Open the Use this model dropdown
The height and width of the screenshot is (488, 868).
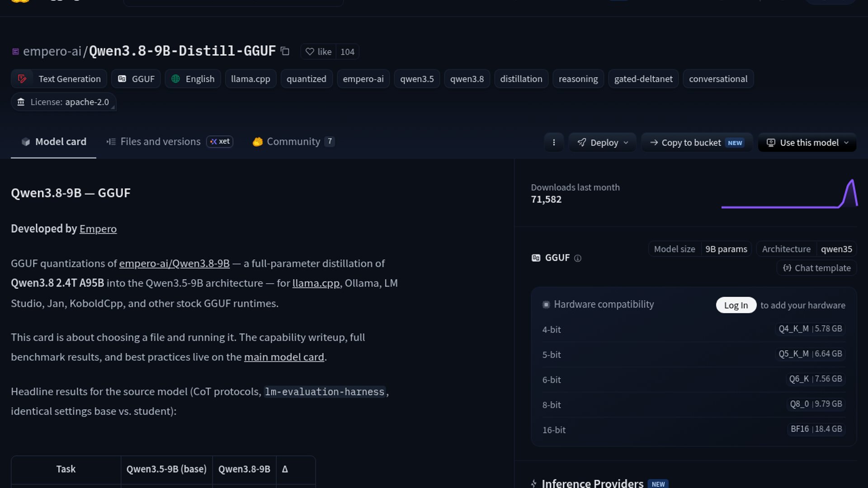tap(807, 142)
